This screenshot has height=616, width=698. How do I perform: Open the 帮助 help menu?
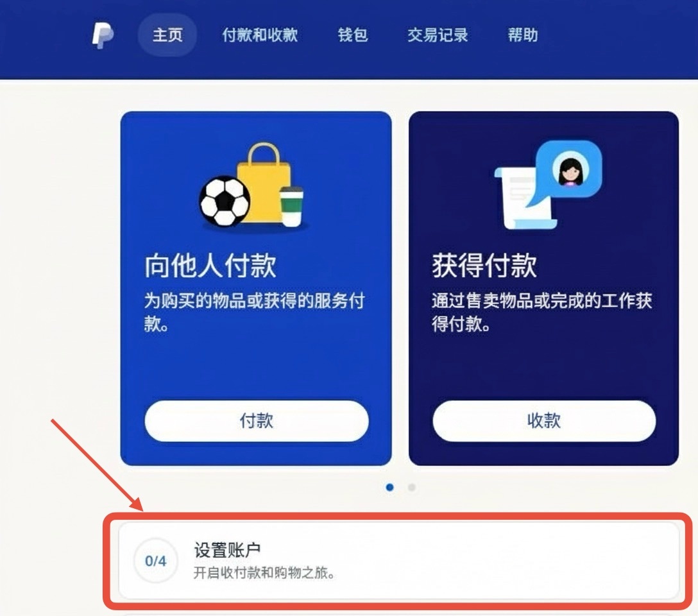tap(523, 35)
